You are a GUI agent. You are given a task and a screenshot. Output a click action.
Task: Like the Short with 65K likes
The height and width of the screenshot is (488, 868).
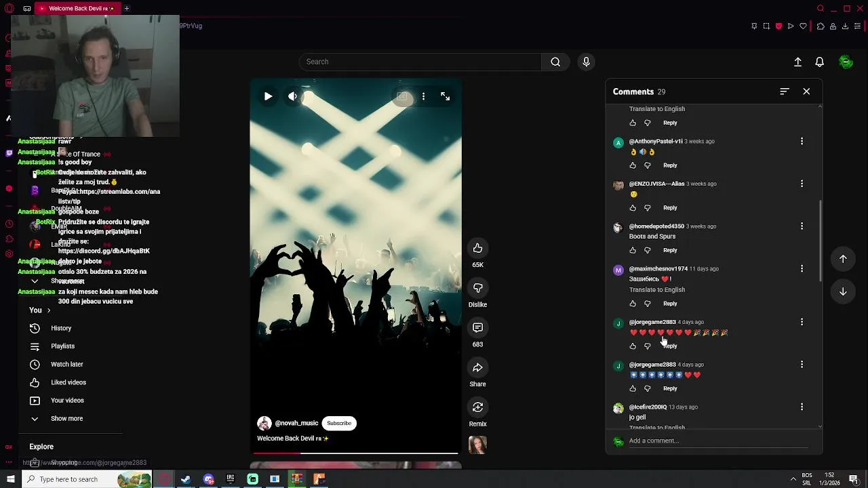(x=477, y=248)
